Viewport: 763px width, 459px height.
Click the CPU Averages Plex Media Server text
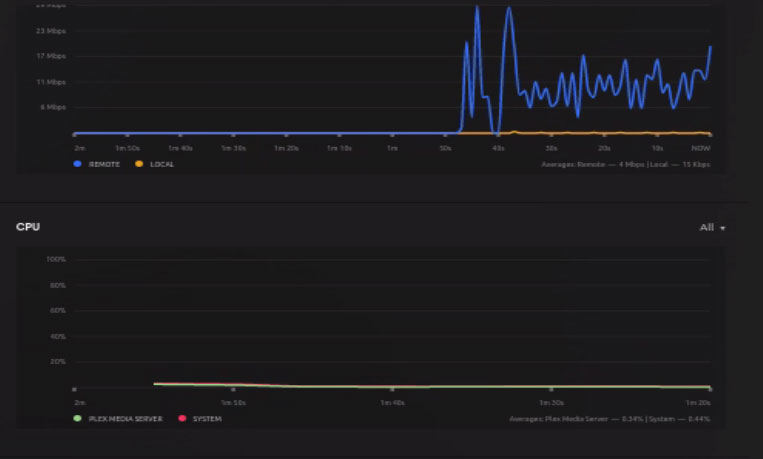pos(610,419)
